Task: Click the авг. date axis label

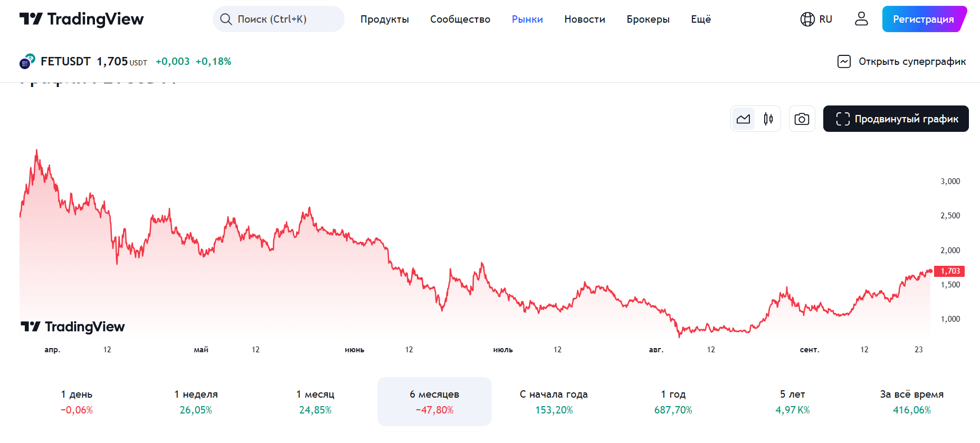Action: point(656,350)
